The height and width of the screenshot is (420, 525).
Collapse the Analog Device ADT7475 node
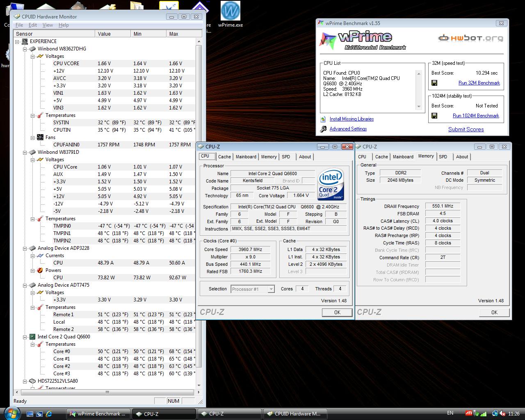tap(25, 285)
